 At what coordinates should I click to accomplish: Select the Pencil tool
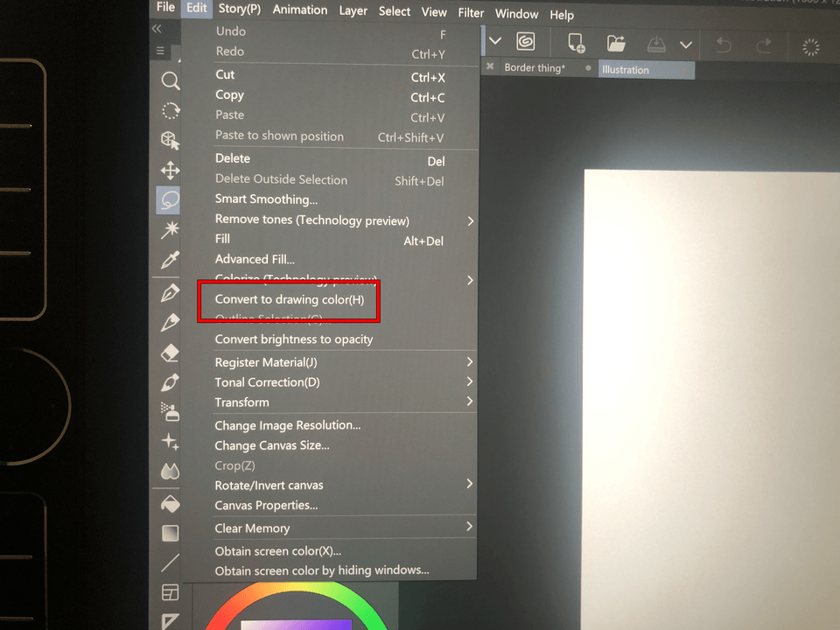point(171,323)
